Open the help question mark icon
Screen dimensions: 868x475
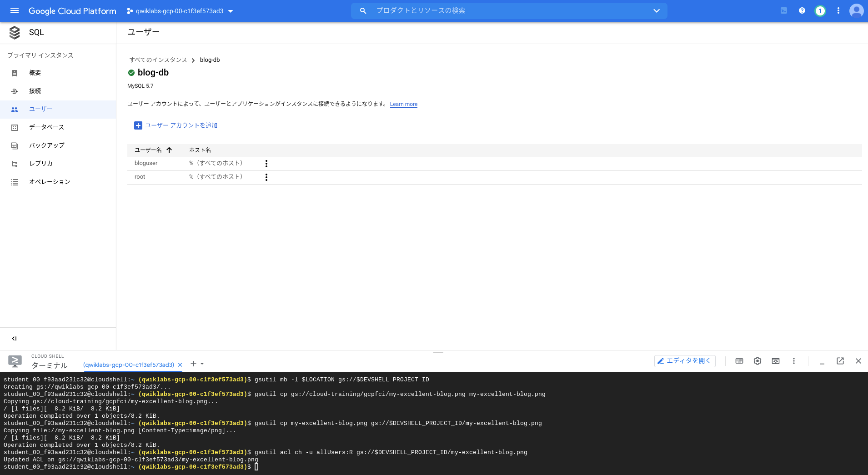802,10
